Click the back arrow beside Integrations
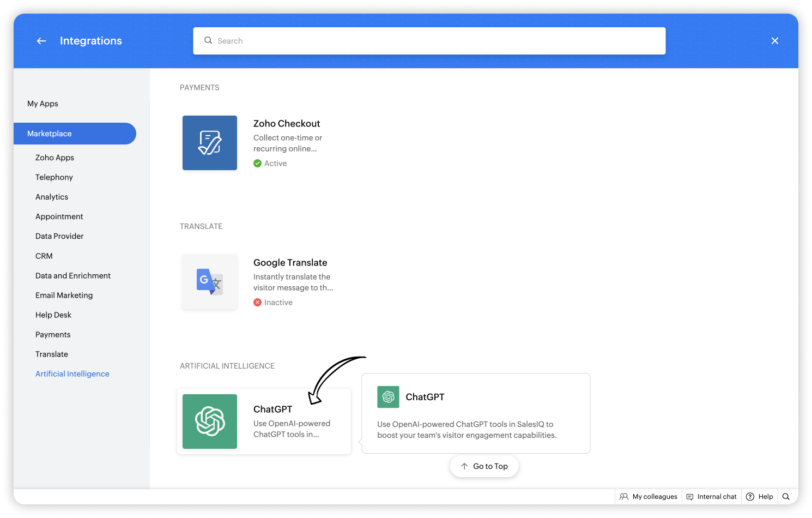The width and height of the screenshot is (812, 518). (41, 41)
